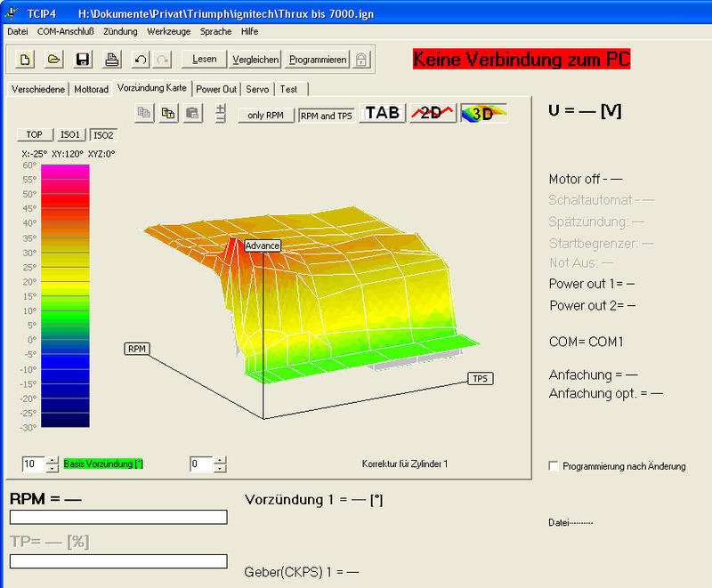Click the Lesen button
The height and width of the screenshot is (588, 712).
point(204,60)
